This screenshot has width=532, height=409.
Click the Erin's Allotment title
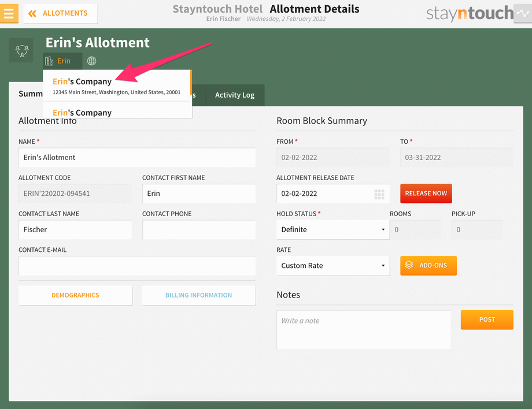[97, 43]
